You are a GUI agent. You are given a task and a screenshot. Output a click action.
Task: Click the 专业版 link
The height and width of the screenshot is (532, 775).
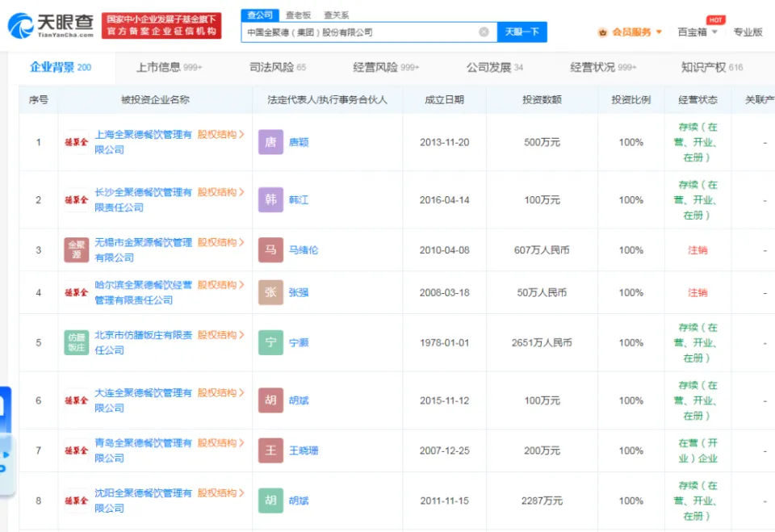click(x=748, y=32)
